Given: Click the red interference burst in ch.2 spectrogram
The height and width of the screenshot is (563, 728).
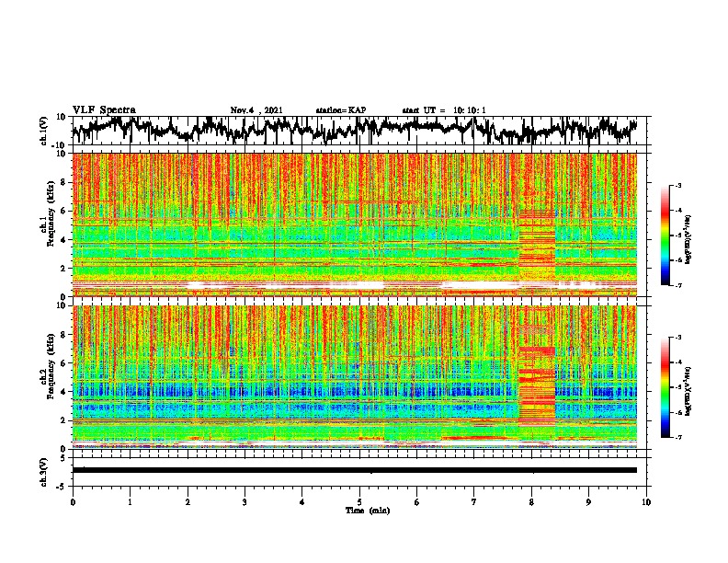Looking at the screenshot, I should pos(537,385).
